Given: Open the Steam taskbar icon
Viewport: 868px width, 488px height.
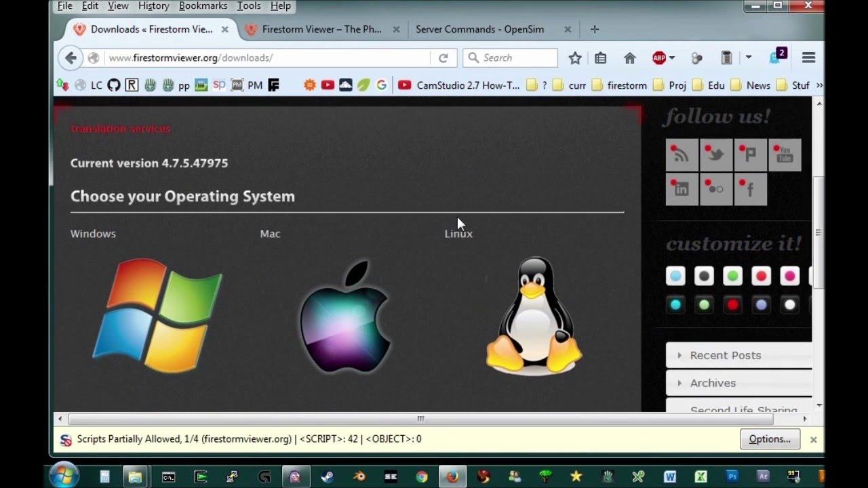Looking at the screenshot, I should coord(327,477).
